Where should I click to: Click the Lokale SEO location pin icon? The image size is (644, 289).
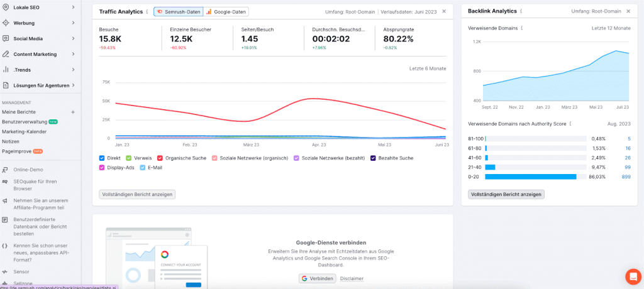pyautogui.click(x=6, y=7)
